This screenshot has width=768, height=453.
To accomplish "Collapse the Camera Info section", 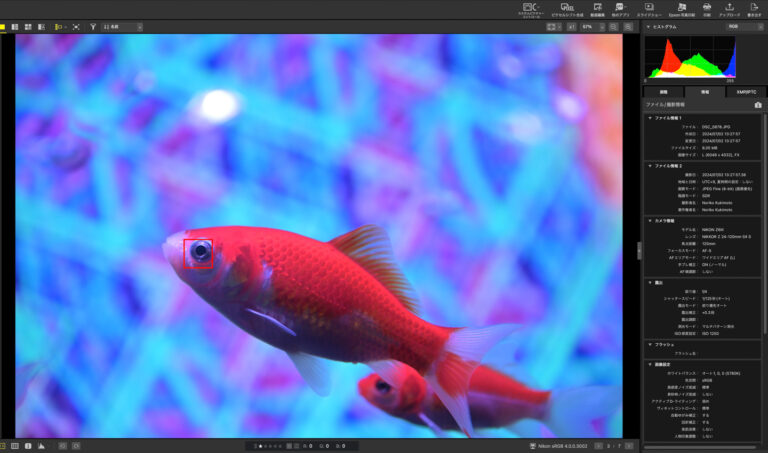I will tap(649, 221).
